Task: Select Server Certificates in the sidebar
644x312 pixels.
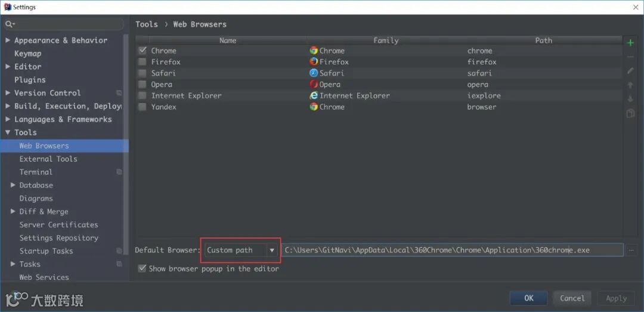Action: click(x=58, y=224)
